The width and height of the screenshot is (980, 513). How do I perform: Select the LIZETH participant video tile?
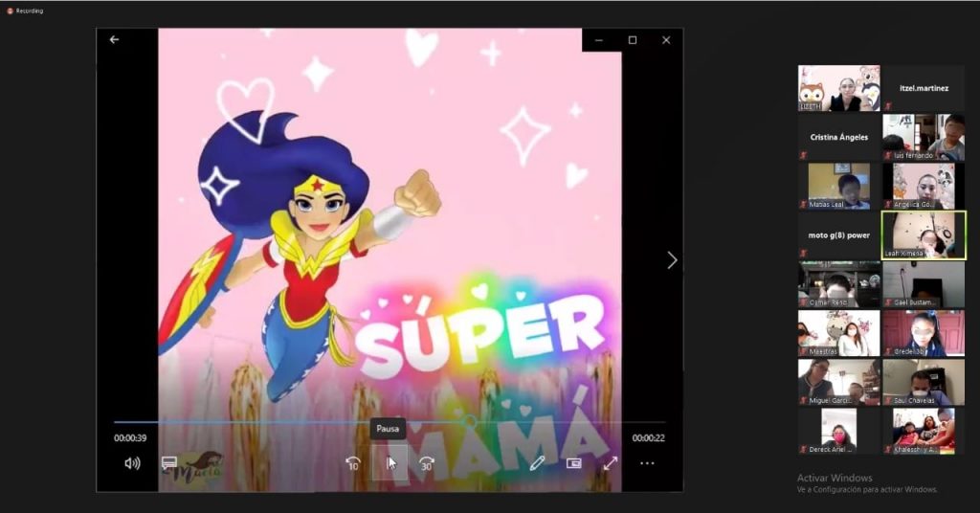838,88
